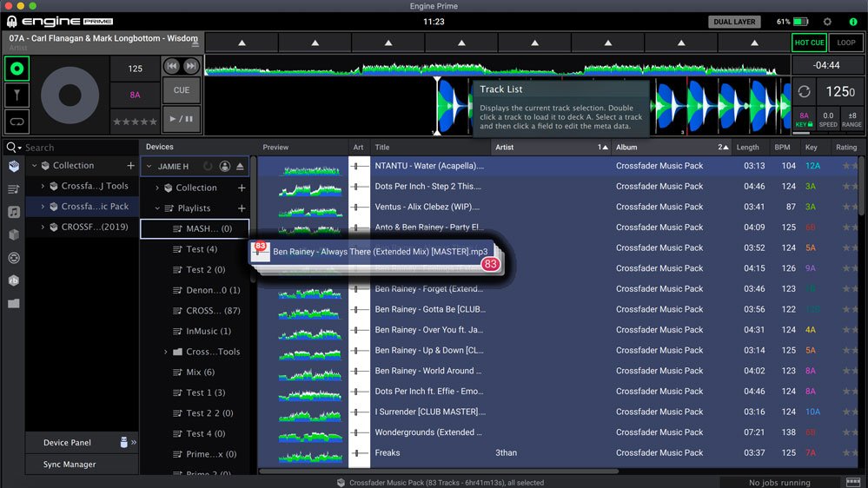The image size is (868, 488).
Task: Select the Playlists sidebar icon
Action: 14,189
